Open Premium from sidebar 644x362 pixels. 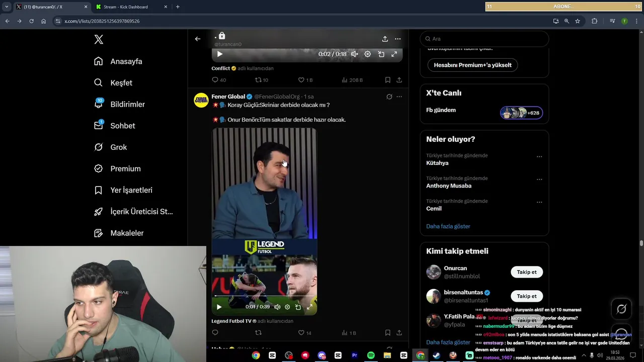117,169
